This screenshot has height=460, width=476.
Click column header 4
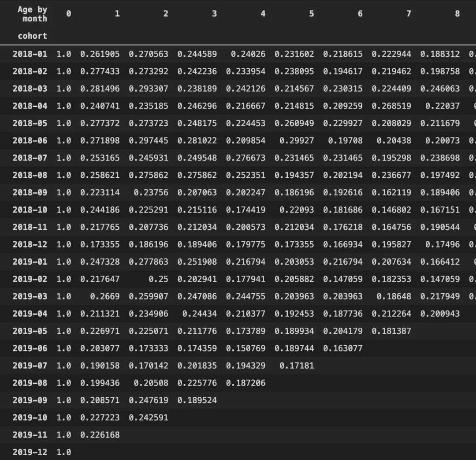pyautogui.click(x=263, y=14)
